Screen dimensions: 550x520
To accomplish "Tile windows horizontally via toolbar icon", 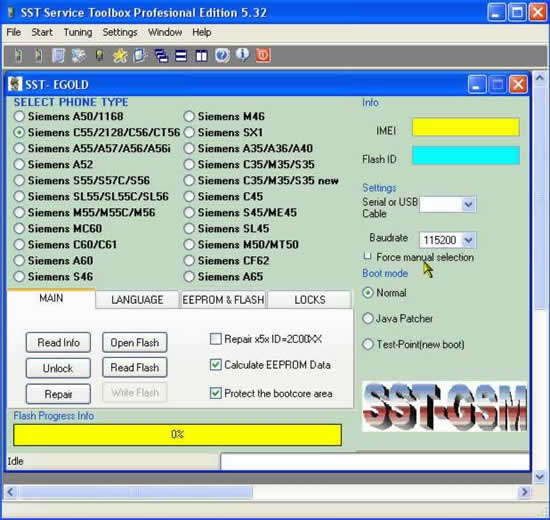I will click(x=181, y=56).
